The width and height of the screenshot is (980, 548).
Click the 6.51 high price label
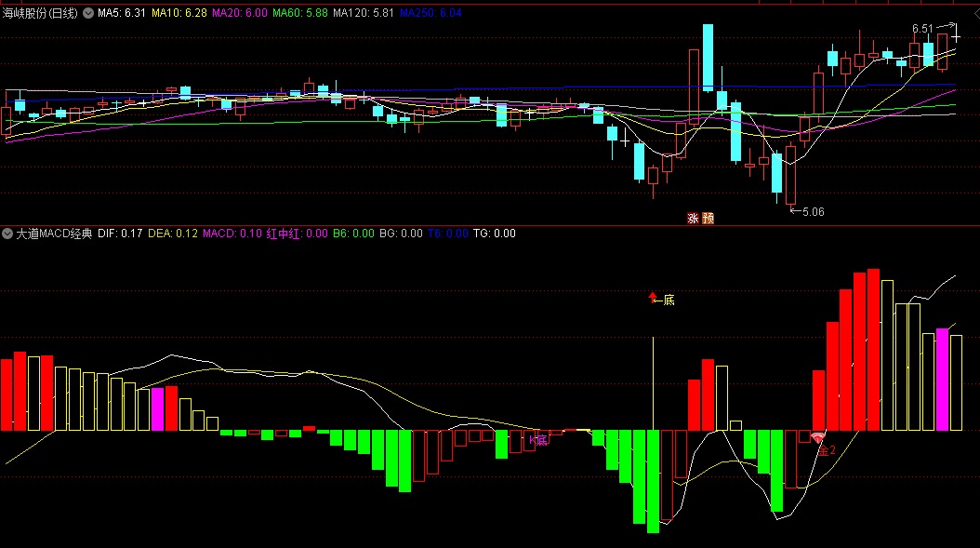(922, 29)
